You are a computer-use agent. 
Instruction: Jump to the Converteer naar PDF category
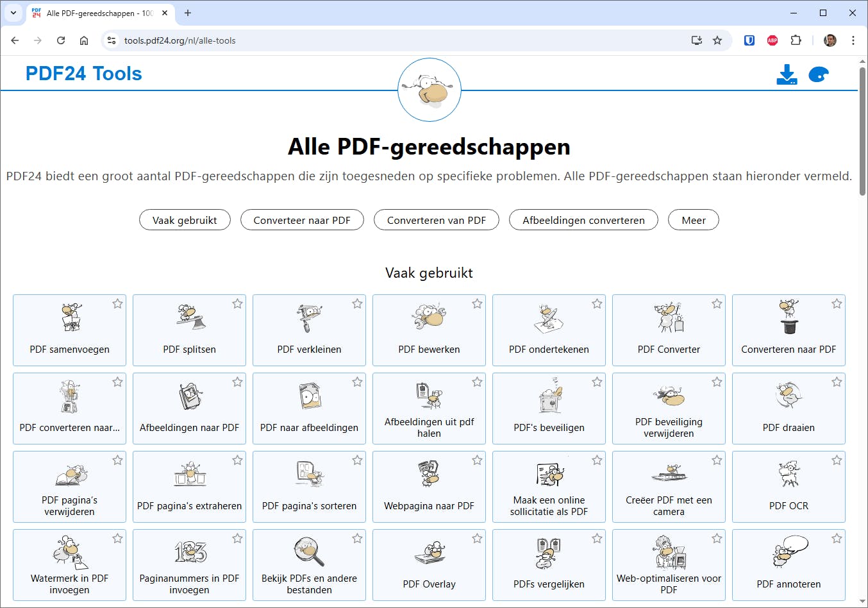coord(302,220)
